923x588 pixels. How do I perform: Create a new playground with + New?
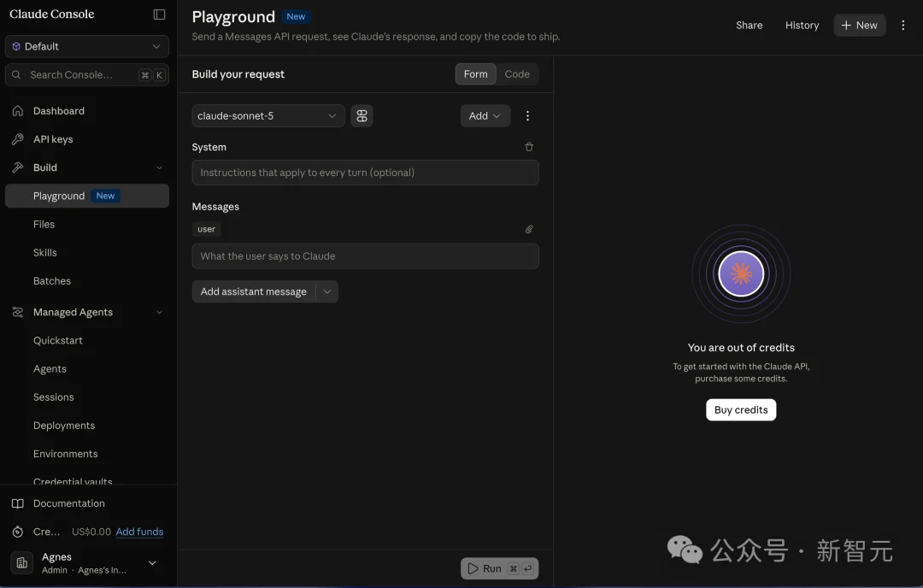(x=860, y=26)
